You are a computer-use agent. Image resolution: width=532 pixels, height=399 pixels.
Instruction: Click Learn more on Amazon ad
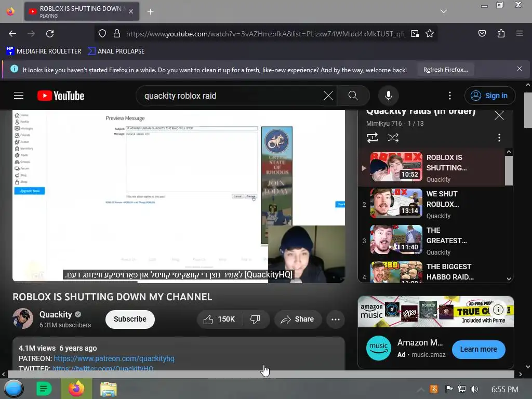[x=478, y=350]
